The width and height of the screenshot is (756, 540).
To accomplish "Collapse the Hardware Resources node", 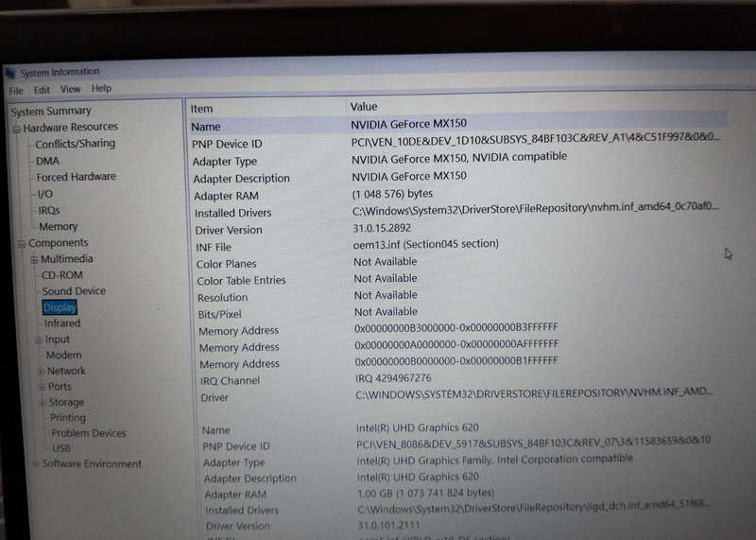I will click(x=16, y=129).
